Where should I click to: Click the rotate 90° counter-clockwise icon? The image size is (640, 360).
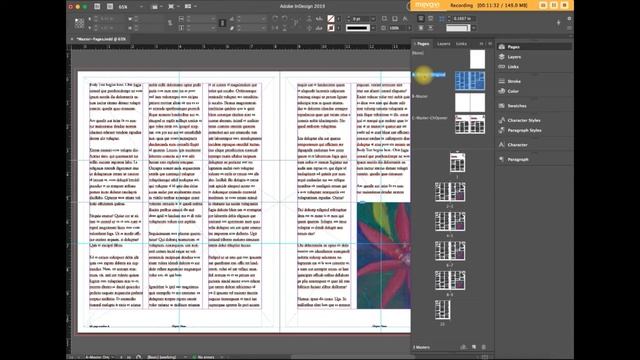click(285, 19)
